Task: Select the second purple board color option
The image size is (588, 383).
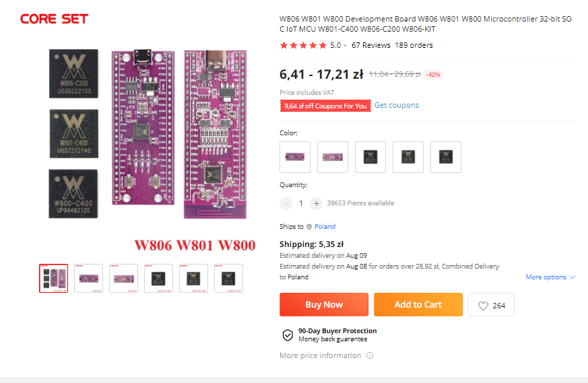Action: coord(333,157)
